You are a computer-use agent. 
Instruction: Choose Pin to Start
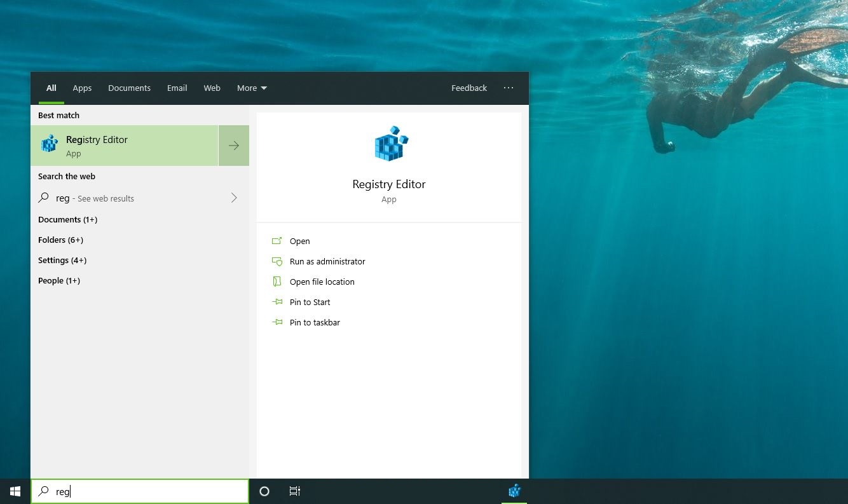(310, 302)
